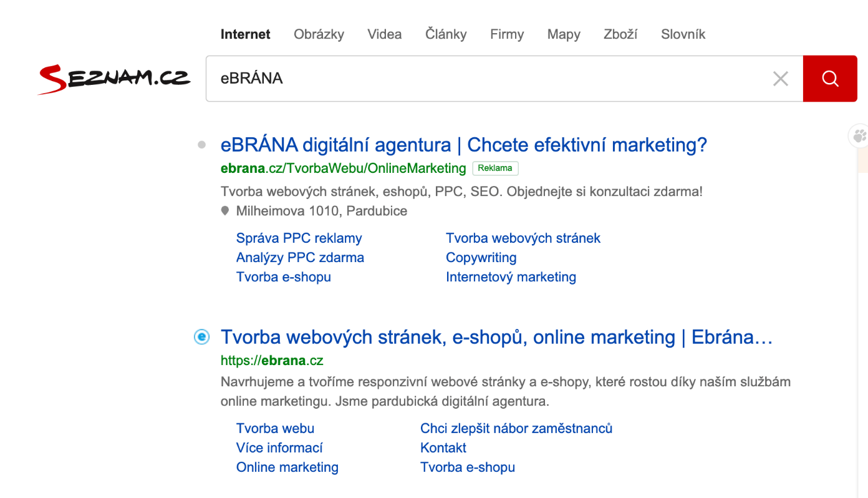Switch to the Obrázky tab
This screenshot has width=868, height=498.
319,34
